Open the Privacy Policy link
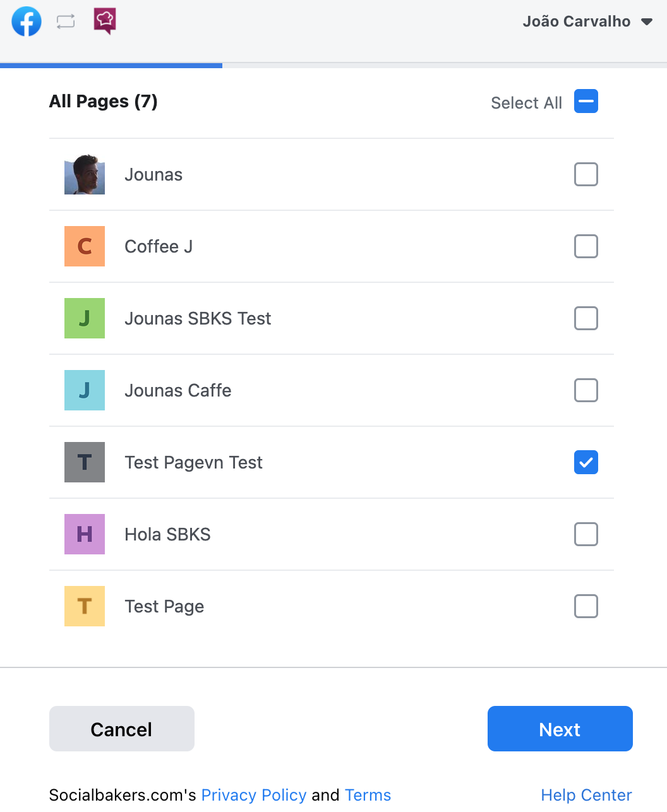Image resolution: width=667 pixels, height=812 pixels. tap(254, 795)
